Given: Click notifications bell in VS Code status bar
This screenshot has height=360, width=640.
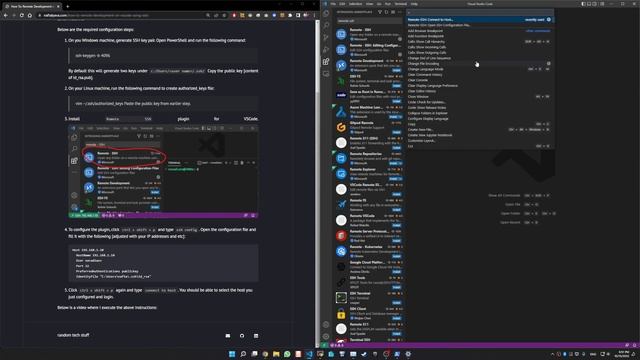Looking at the screenshot, I should click(634, 345).
